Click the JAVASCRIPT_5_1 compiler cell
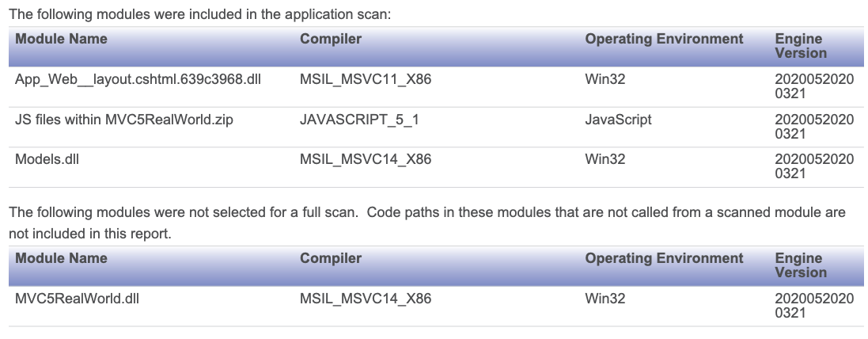This screenshot has width=868, height=339. click(x=359, y=120)
